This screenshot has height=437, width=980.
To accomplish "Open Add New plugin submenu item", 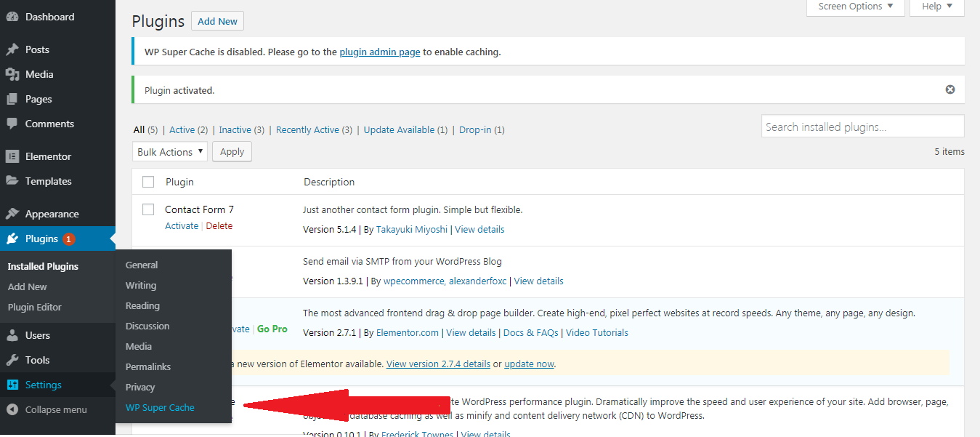I will pyautogui.click(x=28, y=286).
